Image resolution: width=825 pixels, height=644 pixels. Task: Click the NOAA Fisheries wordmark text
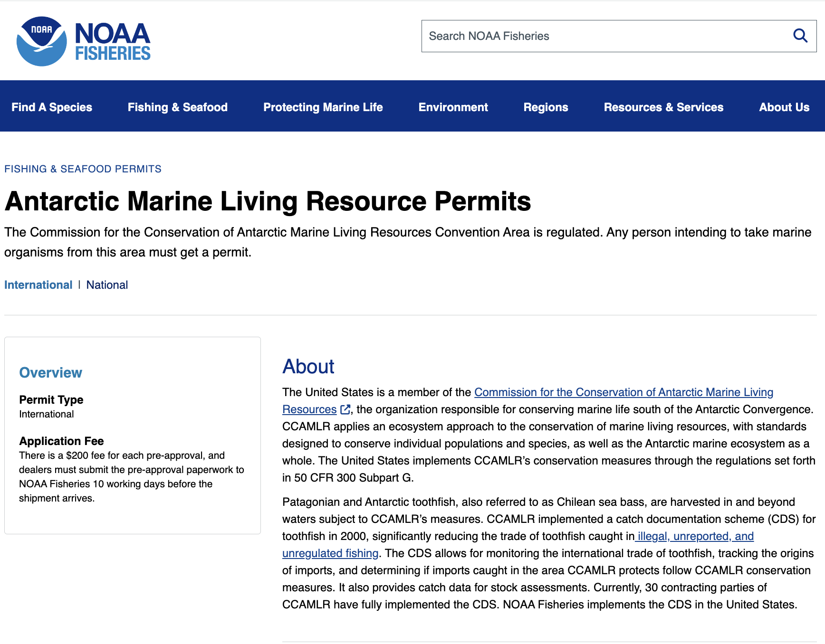tap(113, 42)
